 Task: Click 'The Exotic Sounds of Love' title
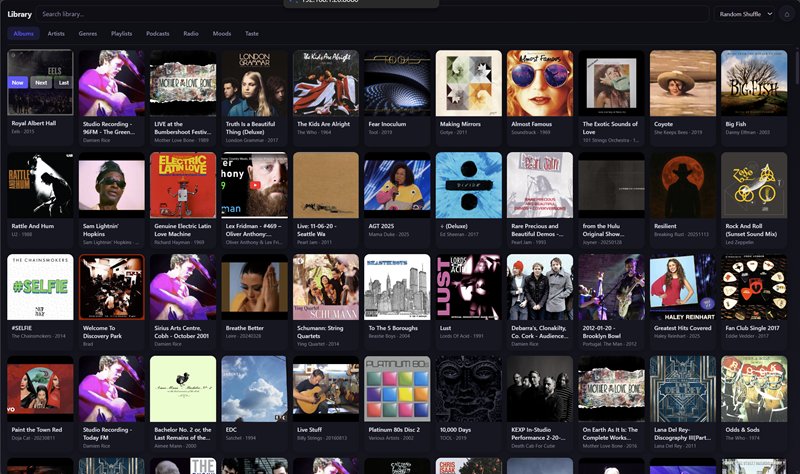610,128
